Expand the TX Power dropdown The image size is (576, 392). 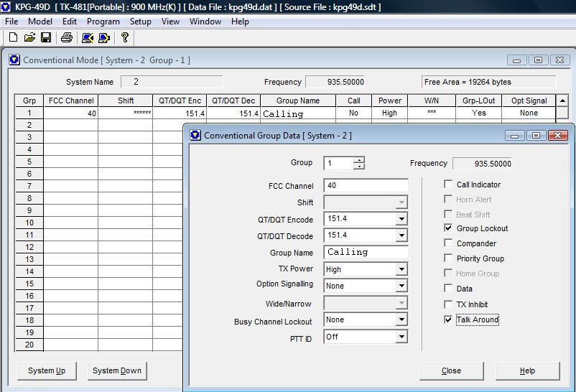tap(401, 269)
